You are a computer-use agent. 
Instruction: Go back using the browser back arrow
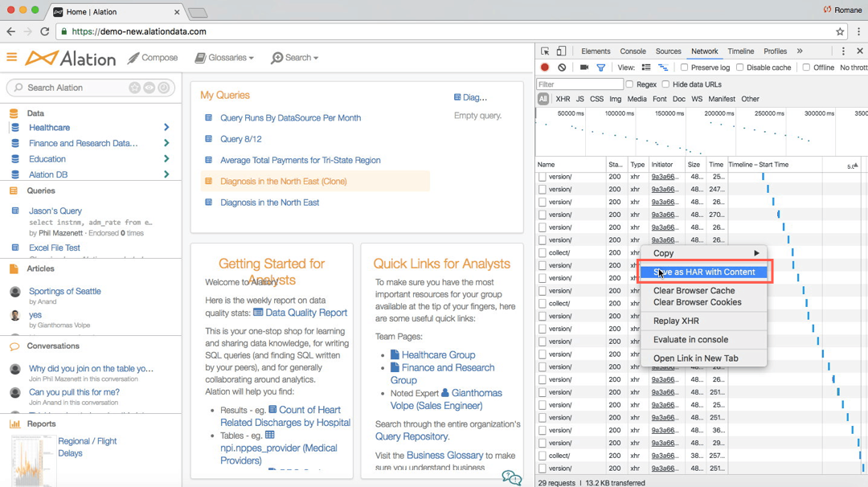11,31
